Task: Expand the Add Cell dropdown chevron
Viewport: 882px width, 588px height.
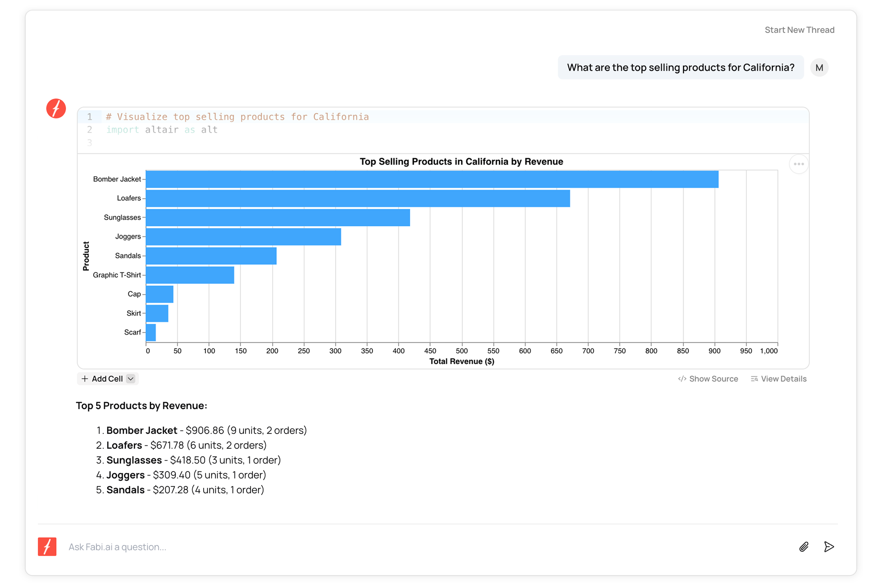Action: pyautogui.click(x=130, y=379)
